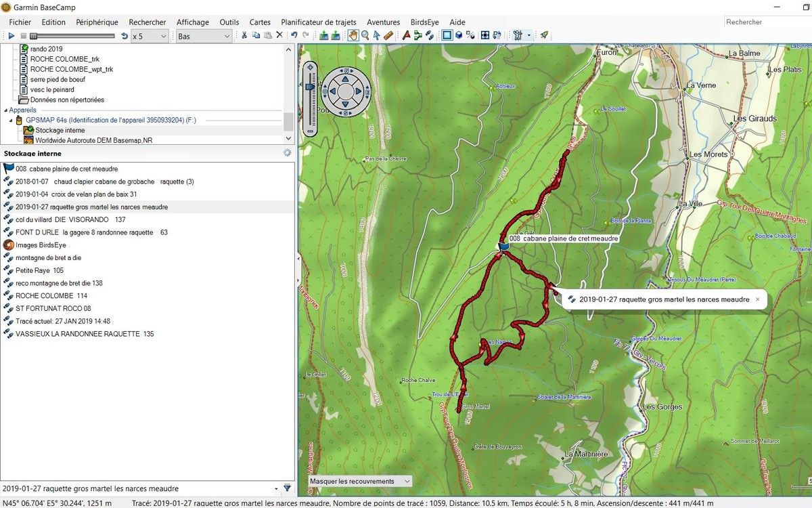Image resolution: width=812 pixels, height=508 pixels.
Task: Select ROCHE COLOMBE_wpt_trk list entry
Action: 66,69
